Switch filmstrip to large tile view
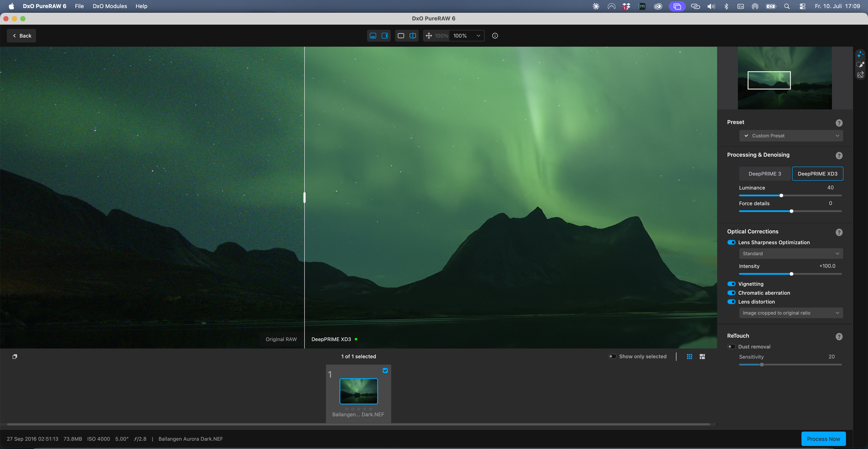This screenshot has height=449, width=868. point(702,357)
